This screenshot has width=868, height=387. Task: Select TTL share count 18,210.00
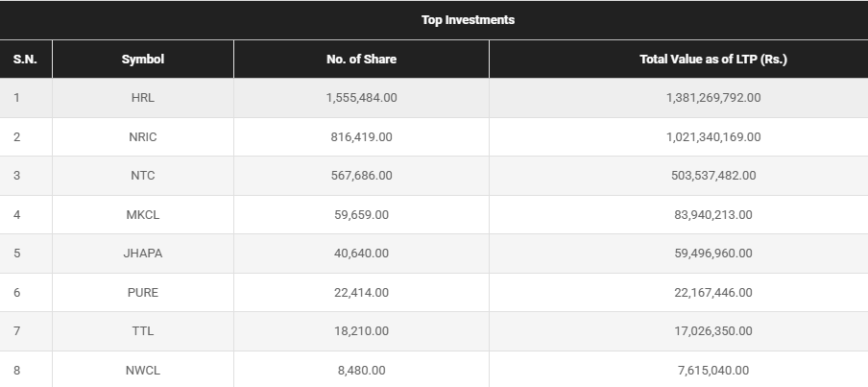pos(361,331)
